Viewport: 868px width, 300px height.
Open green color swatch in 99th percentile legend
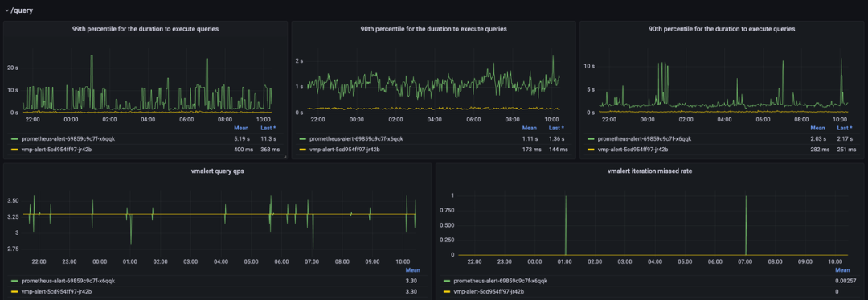[x=14, y=139]
